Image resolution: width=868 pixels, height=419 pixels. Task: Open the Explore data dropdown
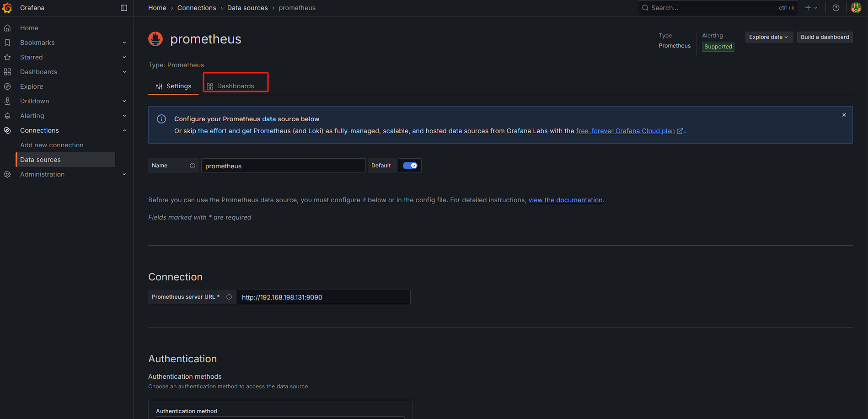click(x=769, y=37)
